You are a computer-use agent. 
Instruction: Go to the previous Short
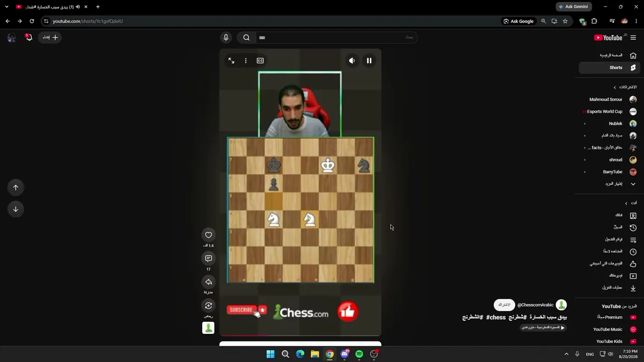point(16,188)
